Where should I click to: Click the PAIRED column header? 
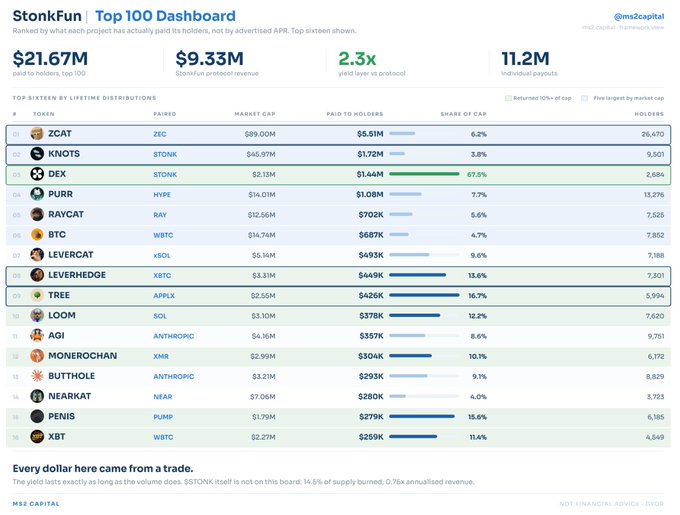point(165,114)
